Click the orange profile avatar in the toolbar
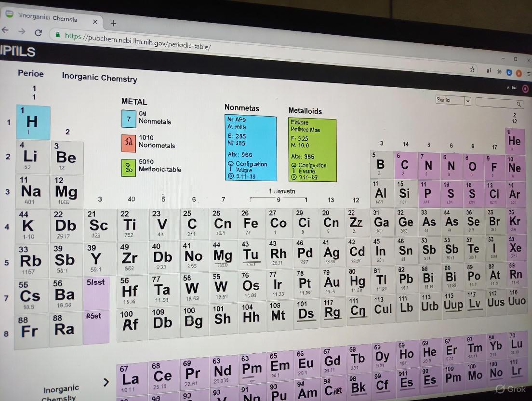 519,73
